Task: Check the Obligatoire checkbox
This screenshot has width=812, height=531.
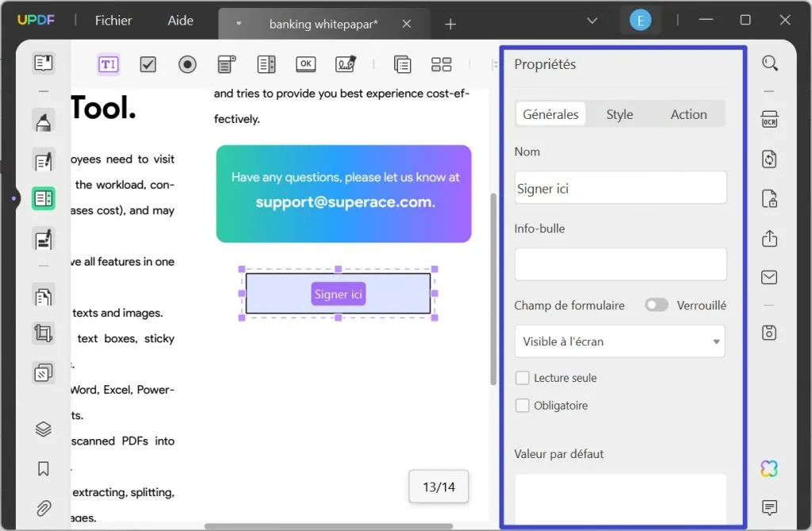Action: tap(523, 405)
